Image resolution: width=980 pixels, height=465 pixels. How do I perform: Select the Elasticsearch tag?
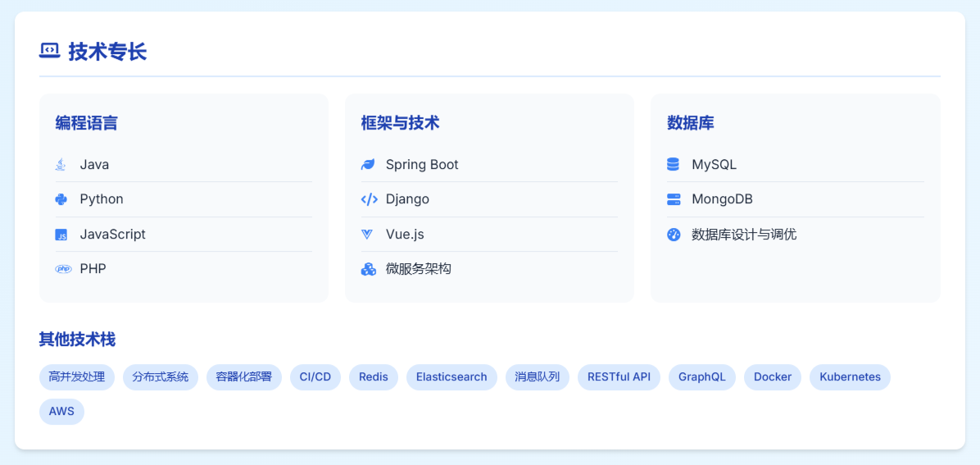pyautogui.click(x=451, y=377)
